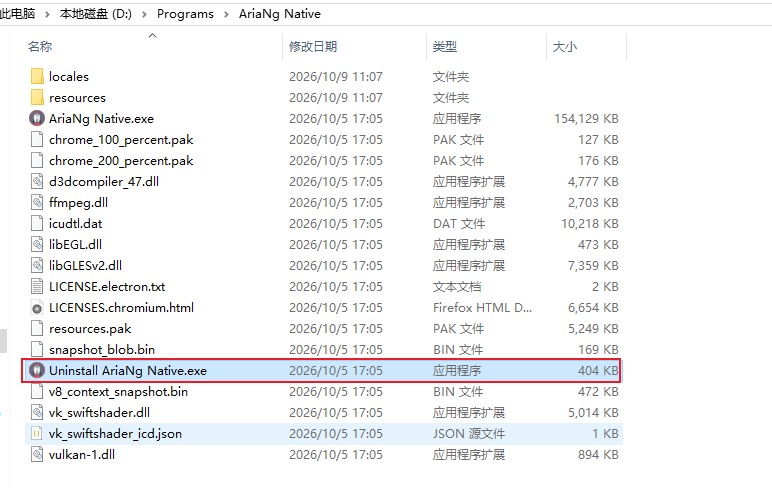Expand the chevron before 本地磁盘 (D:)

[47, 14]
